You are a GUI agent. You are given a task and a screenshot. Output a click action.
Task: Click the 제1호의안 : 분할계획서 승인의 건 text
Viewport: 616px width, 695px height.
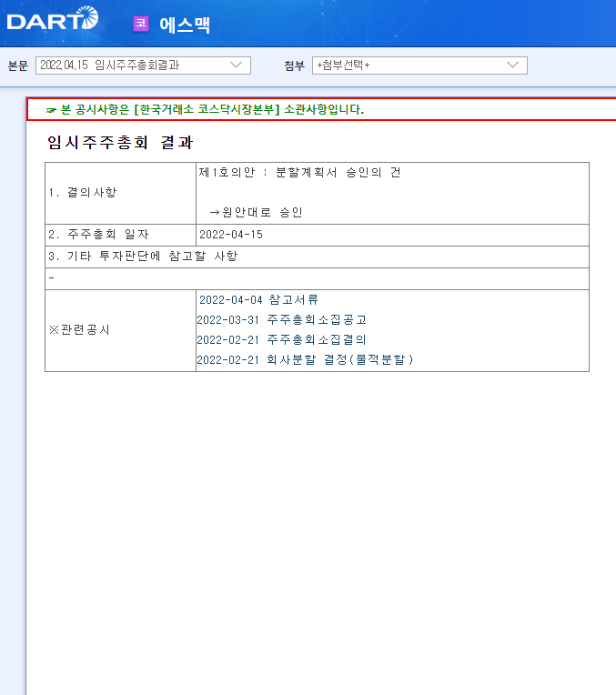(x=299, y=173)
